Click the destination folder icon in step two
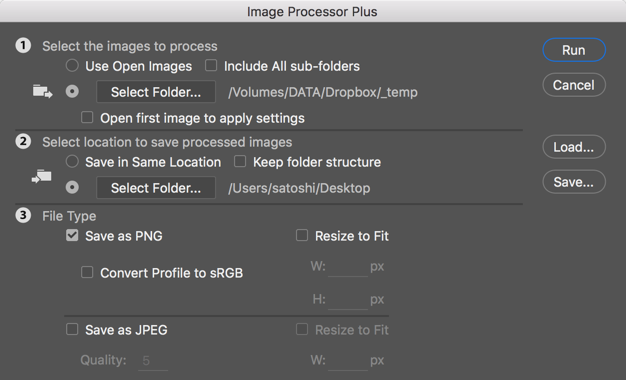Screen dimensions: 626x380 [42, 176]
